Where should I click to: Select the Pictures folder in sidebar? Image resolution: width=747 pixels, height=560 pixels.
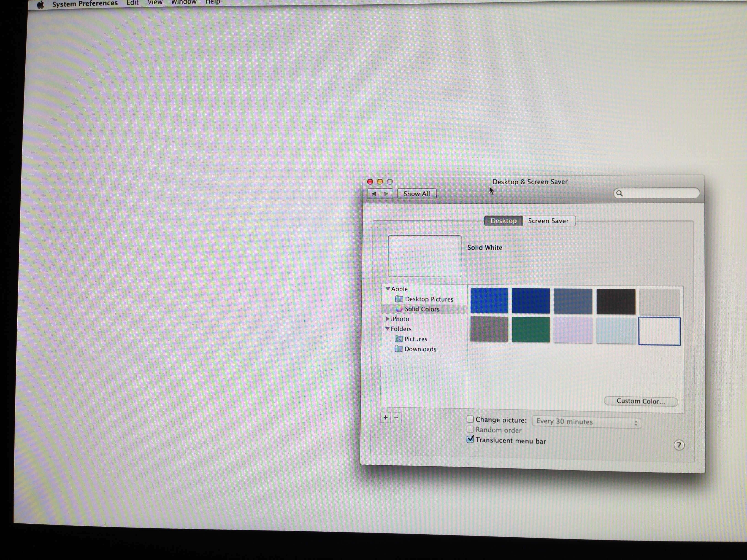[x=415, y=339]
